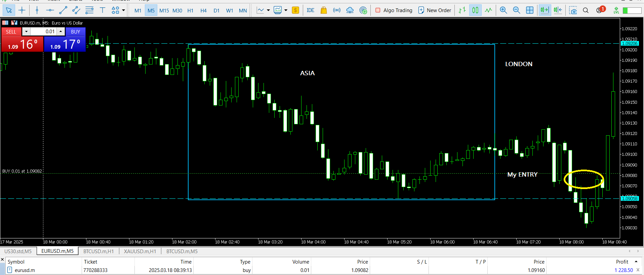
Task: Switch chart to line chart view
Action: (488, 10)
